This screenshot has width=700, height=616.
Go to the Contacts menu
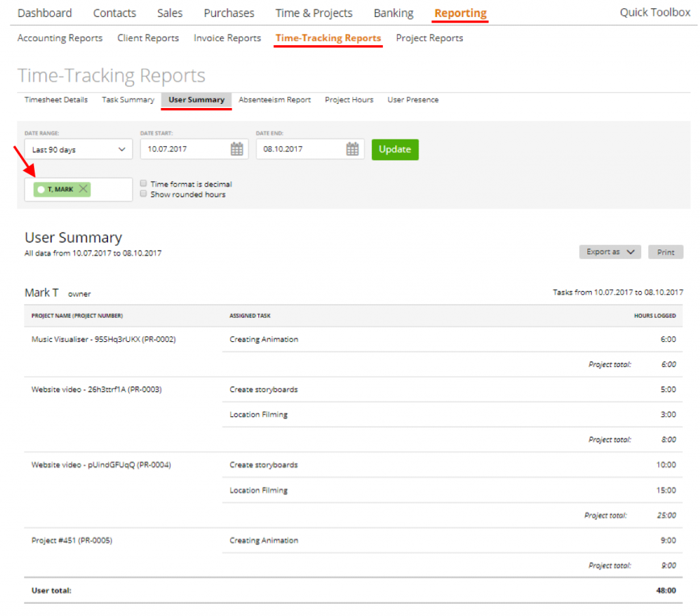click(114, 13)
